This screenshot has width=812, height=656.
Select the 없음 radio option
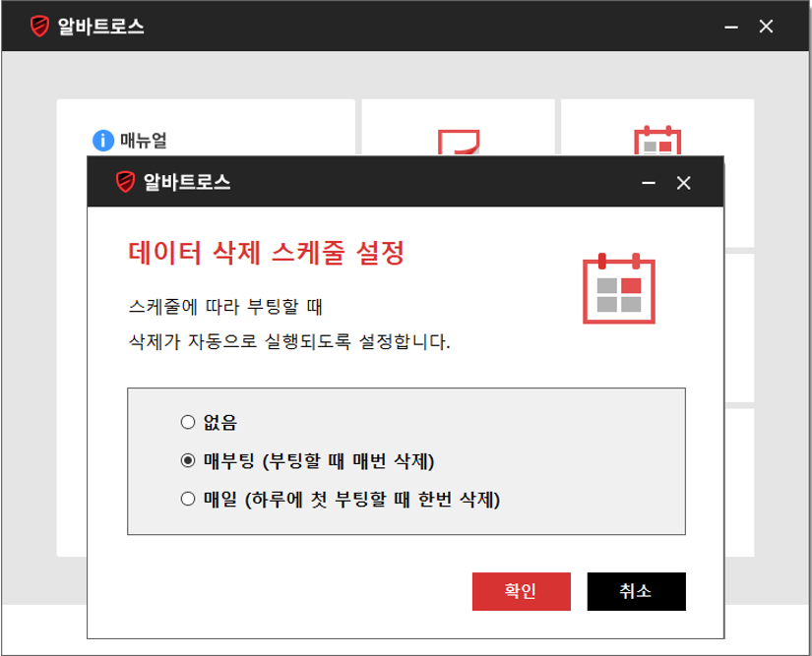point(188,423)
